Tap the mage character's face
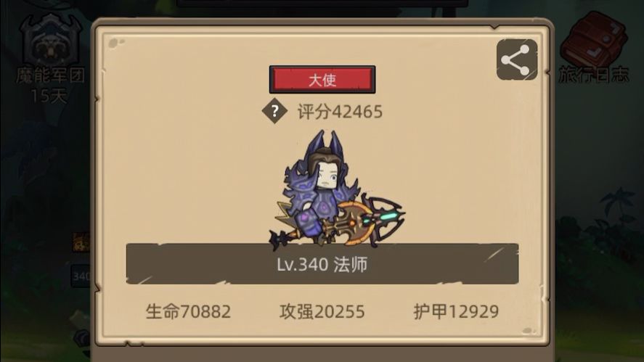The height and width of the screenshot is (362, 644). 328,176
